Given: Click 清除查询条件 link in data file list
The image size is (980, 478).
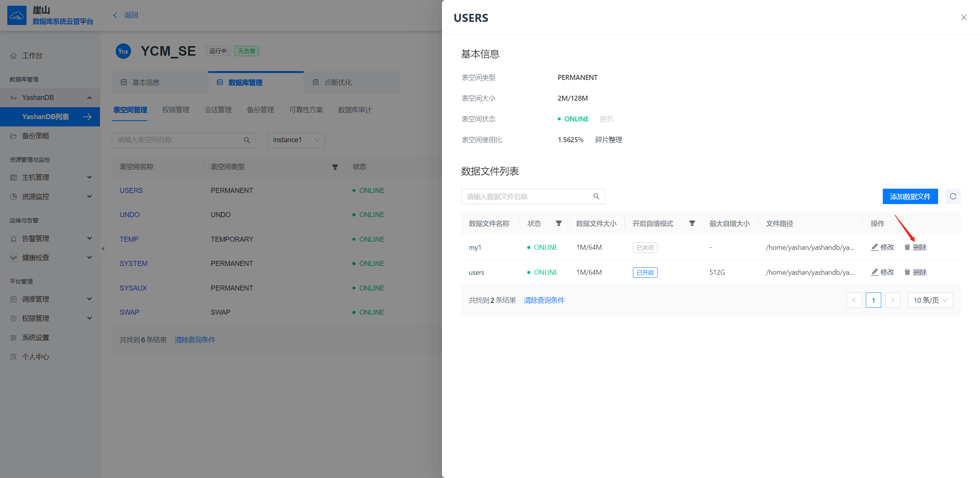Looking at the screenshot, I should click(x=544, y=300).
